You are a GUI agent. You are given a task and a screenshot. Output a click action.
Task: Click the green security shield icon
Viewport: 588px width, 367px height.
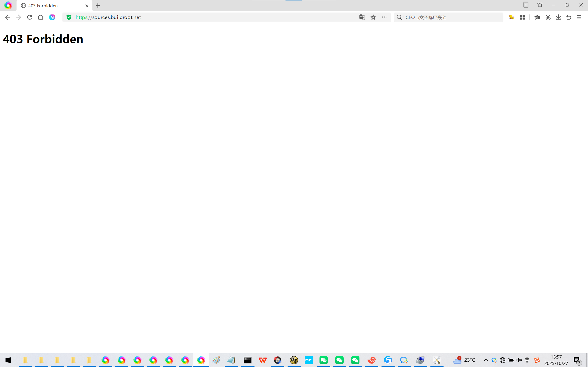69,17
